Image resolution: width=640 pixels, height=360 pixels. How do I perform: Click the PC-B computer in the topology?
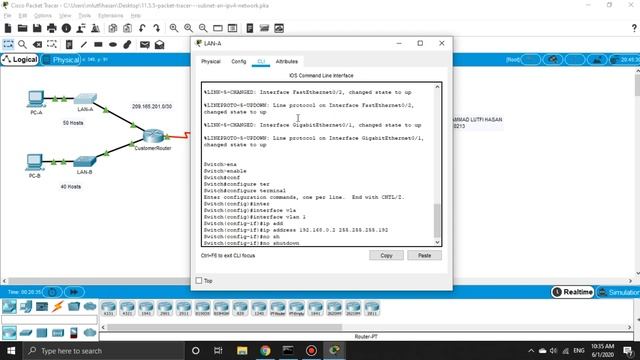click(35, 162)
